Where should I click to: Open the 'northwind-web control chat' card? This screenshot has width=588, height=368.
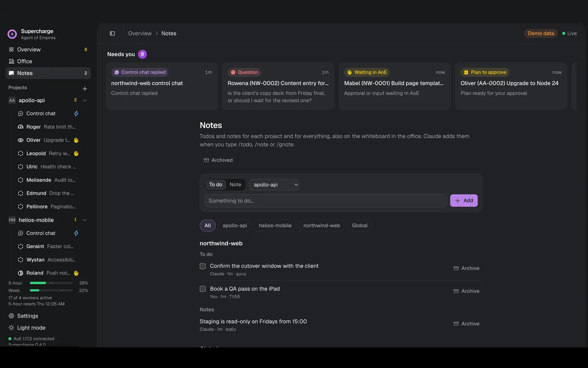[x=162, y=86]
